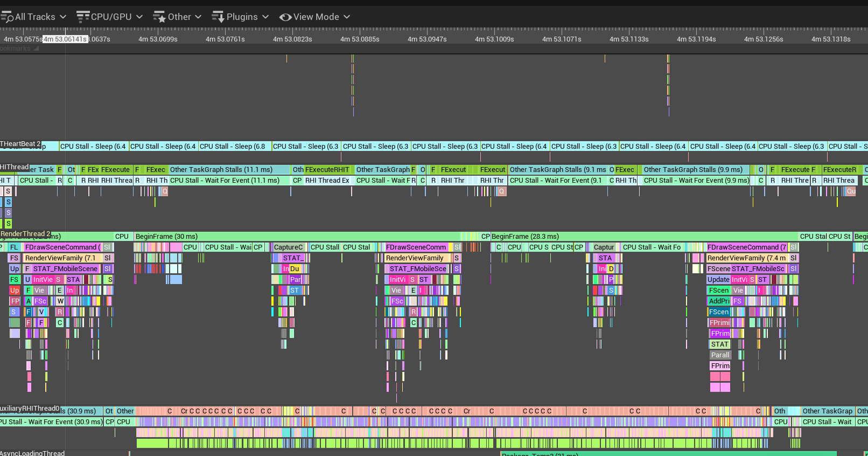This screenshot has width=868, height=456.
Task: Select CPU Stall - Wait For Event (11.1 ms)
Action: pyautogui.click(x=229, y=180)
